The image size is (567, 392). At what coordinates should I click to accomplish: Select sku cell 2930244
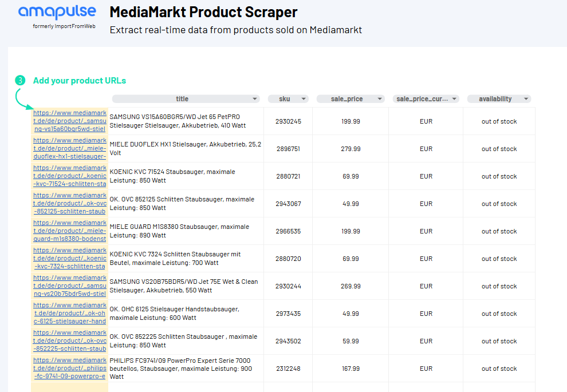click(x=288, y=286)
